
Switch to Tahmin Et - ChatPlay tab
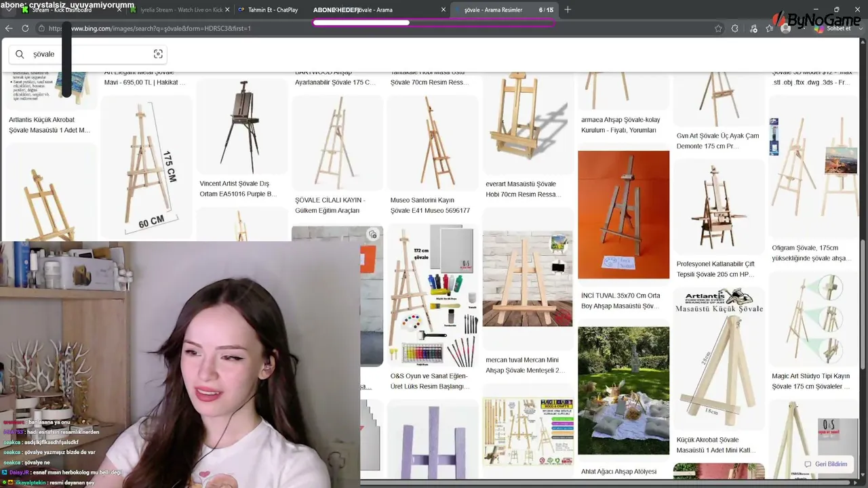point(273,10)
